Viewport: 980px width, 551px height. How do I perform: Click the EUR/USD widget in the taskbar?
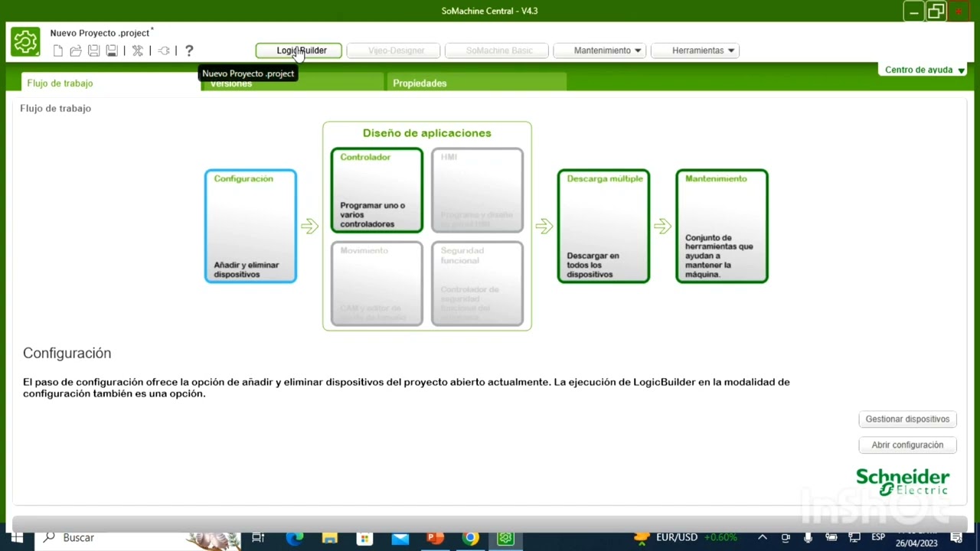pos(685,538)
